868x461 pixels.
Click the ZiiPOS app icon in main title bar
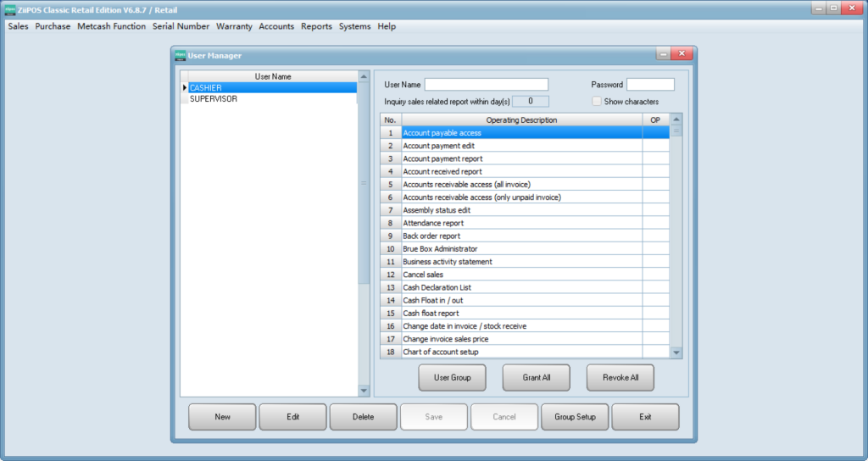point(9,8)
